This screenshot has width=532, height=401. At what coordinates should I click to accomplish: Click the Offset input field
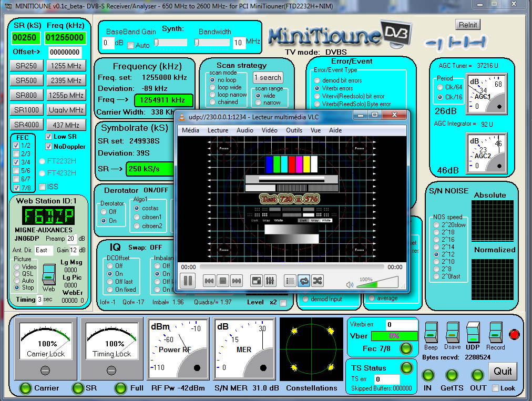point(65,52)
